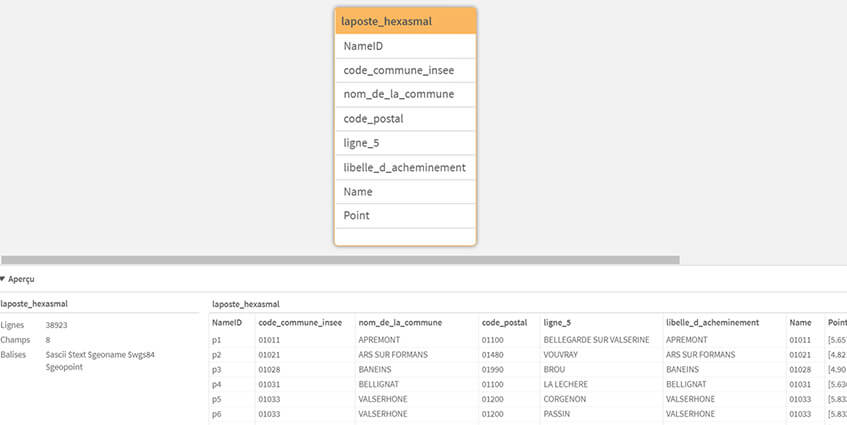Click postal code 01990 cell
The height and width of the screenshot is (425, 847).
point(492,369)
